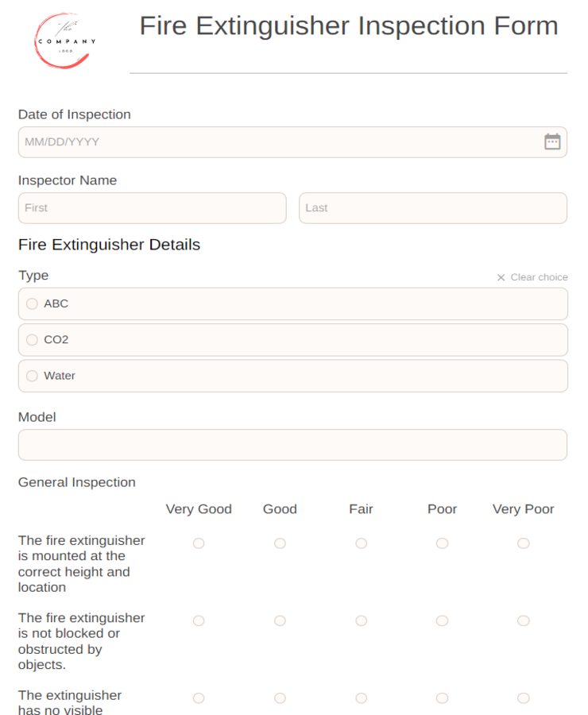Click the First name input field

point(152,207)
